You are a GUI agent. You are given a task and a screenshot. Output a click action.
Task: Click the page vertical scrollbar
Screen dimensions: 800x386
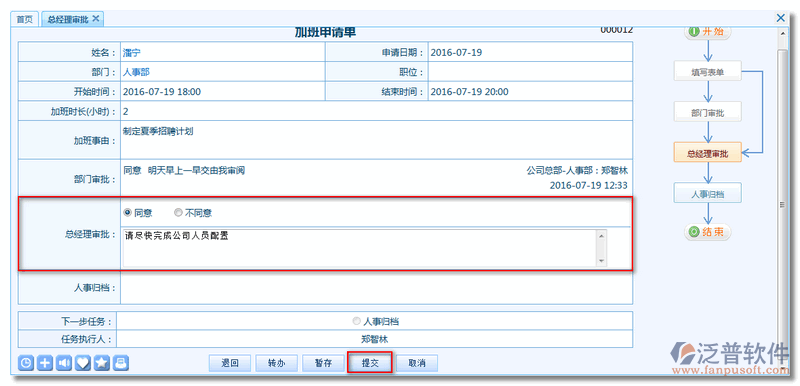pyautogui.click(x=783, y=204)
